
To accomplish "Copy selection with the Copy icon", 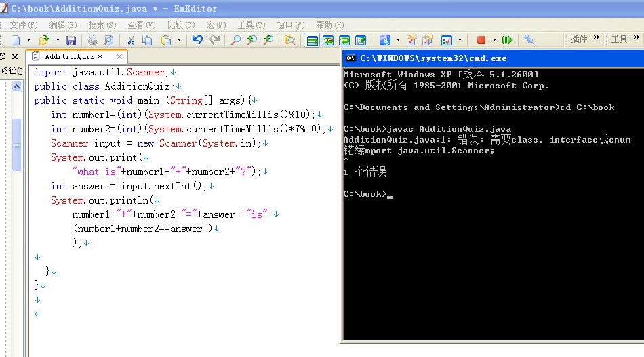I will [147, 40].
